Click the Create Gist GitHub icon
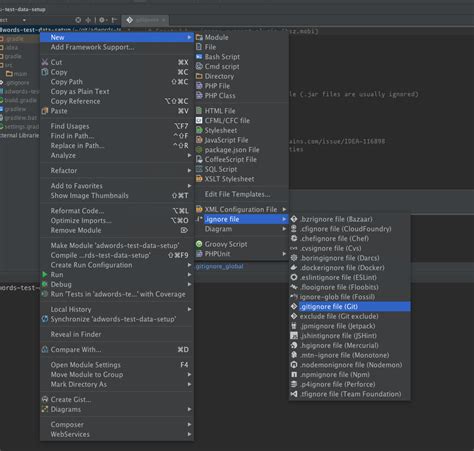 [45, 399]
